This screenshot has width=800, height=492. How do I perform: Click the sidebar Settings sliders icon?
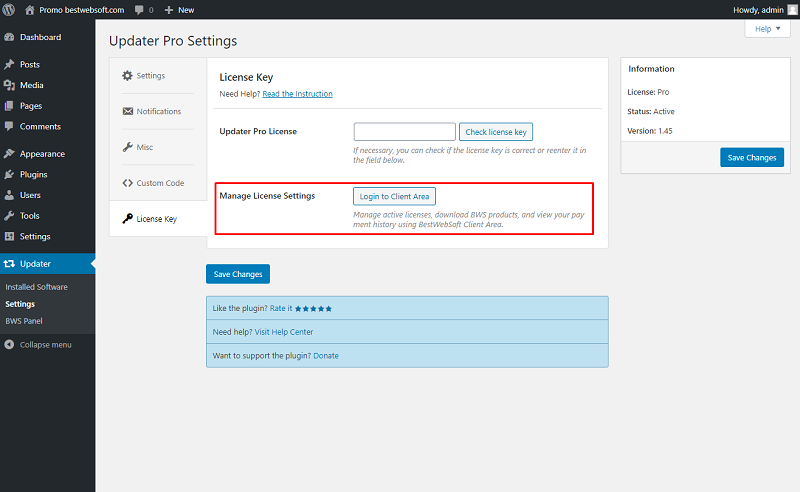coord(9,236)
